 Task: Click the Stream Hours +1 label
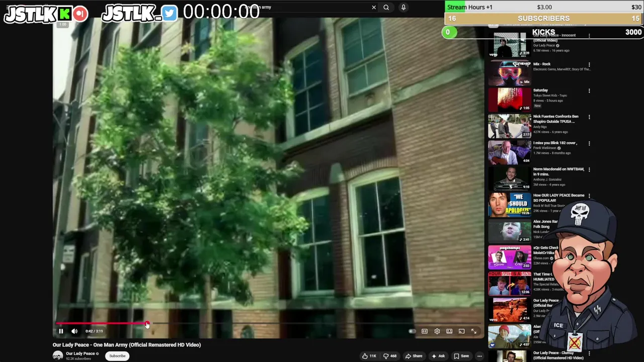[470, 7]
